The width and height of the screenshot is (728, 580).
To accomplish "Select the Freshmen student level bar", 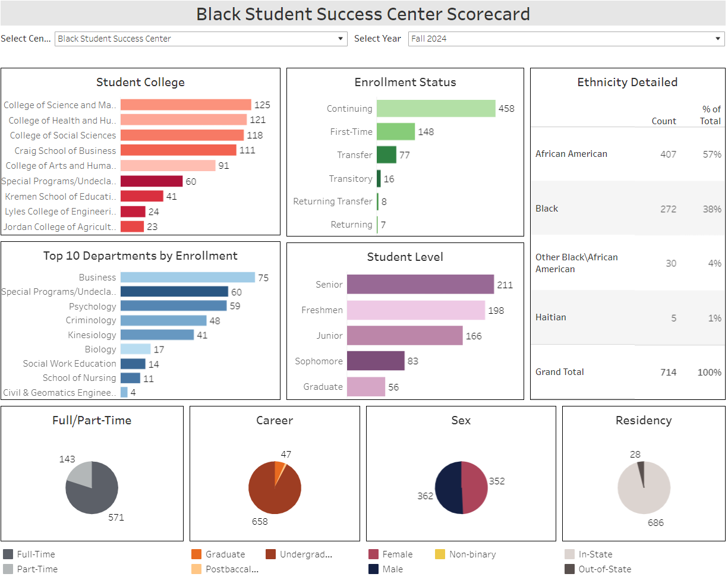I will click(416, 310).
